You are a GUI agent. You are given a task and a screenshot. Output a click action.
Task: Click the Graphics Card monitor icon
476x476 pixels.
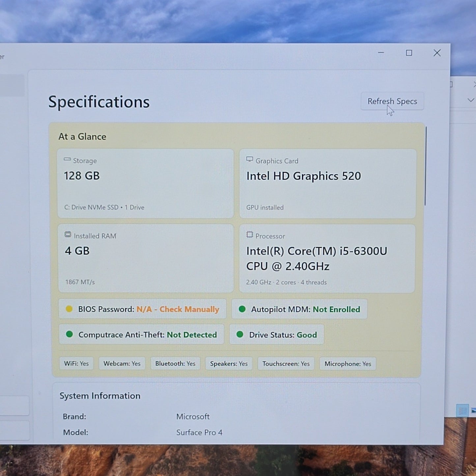click(x=250, y=160)
